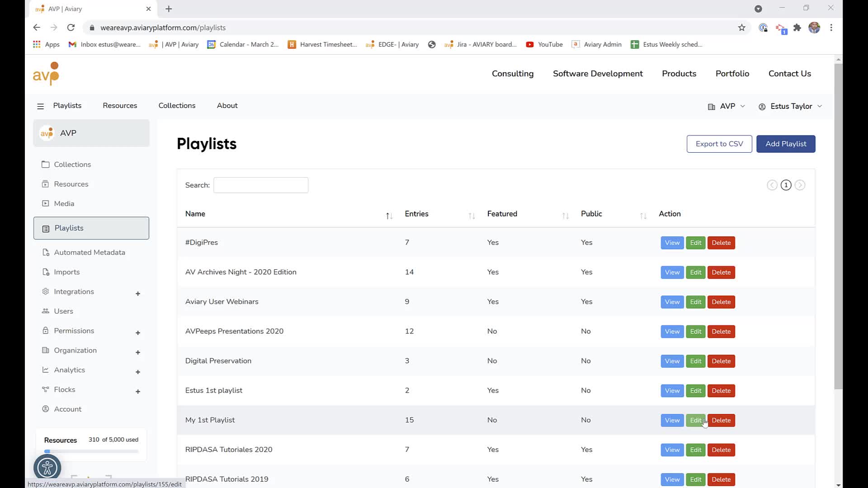Image resolution: width=868 pixels, height=488 pixels.
Task: Expand the Integrations submenu
Action: click(x=138, y=294)
